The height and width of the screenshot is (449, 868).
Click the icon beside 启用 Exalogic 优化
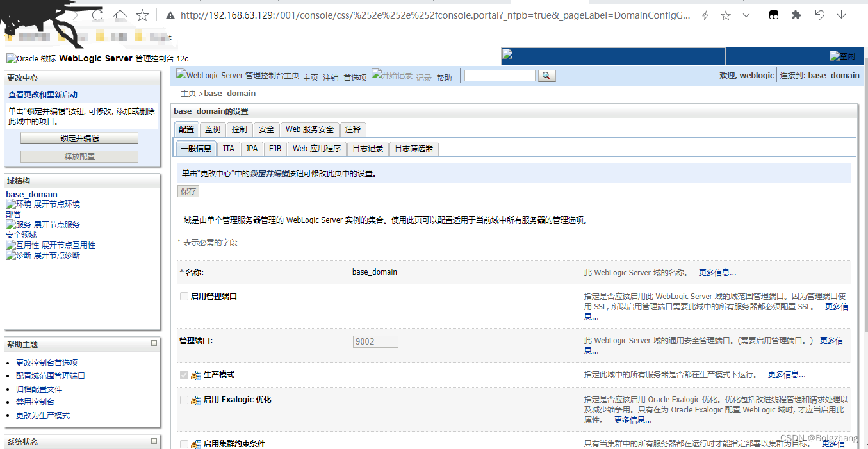pyautogui.click(x=195, y=399)
